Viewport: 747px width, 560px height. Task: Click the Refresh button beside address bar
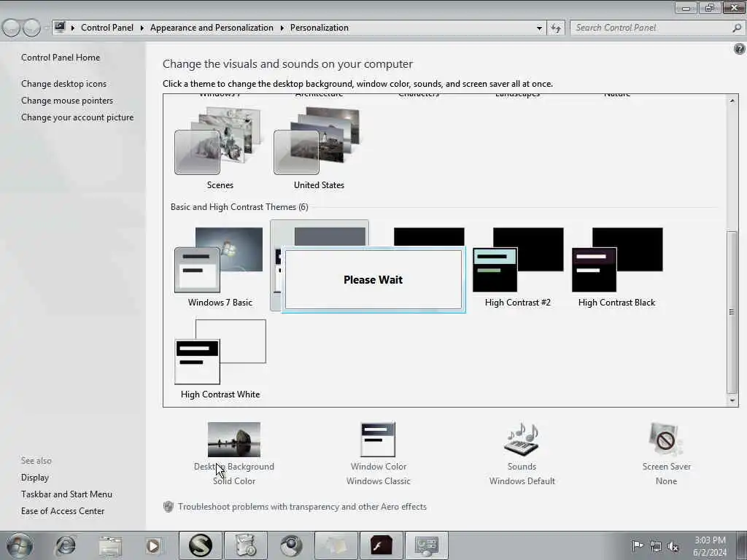[556, 28]
